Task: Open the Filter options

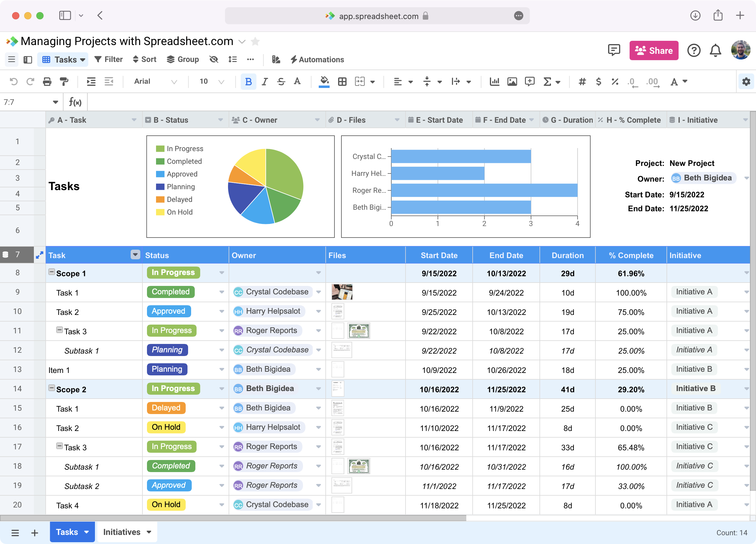Action: pyautogui.click(x=108, y=59)
